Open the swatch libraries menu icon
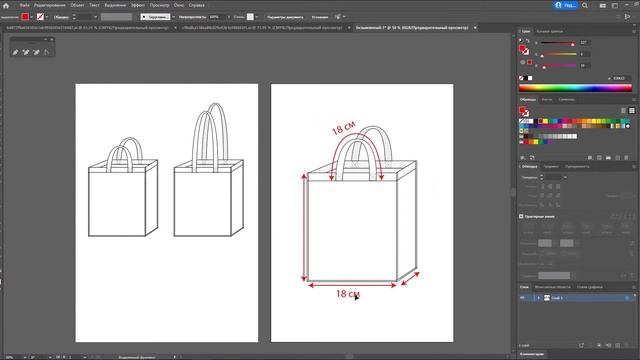 pos(523,158)
